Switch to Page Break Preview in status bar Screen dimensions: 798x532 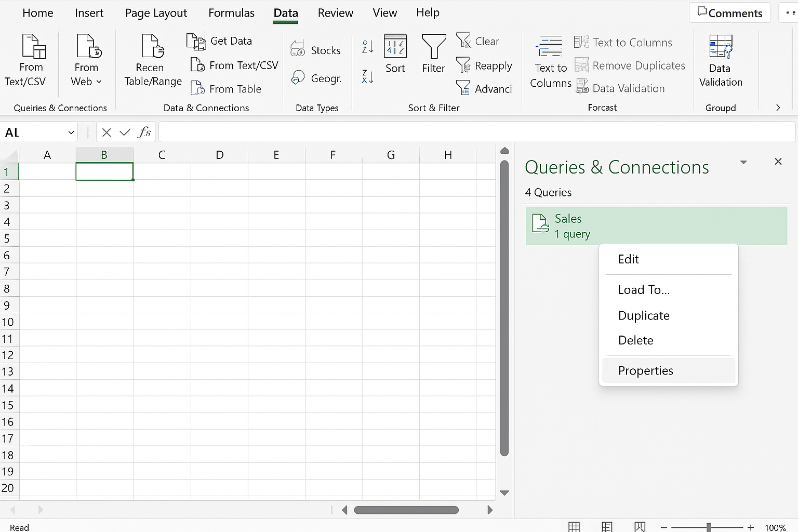pos(640,527)
